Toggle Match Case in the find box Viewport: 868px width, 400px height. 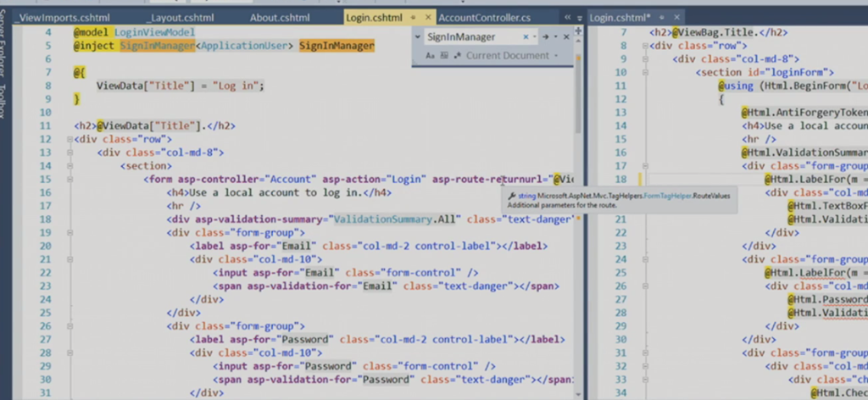[x=430, y=56]
